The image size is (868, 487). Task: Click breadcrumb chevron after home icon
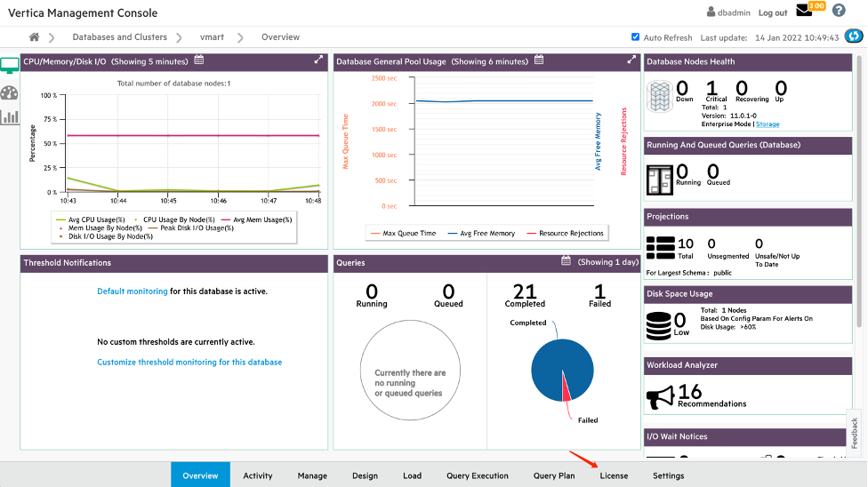[52, 37]
